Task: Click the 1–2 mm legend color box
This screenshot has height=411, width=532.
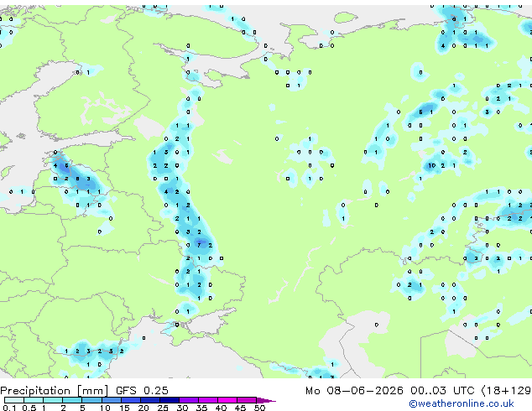Action: pyautogui.click(x=53, y=400)
